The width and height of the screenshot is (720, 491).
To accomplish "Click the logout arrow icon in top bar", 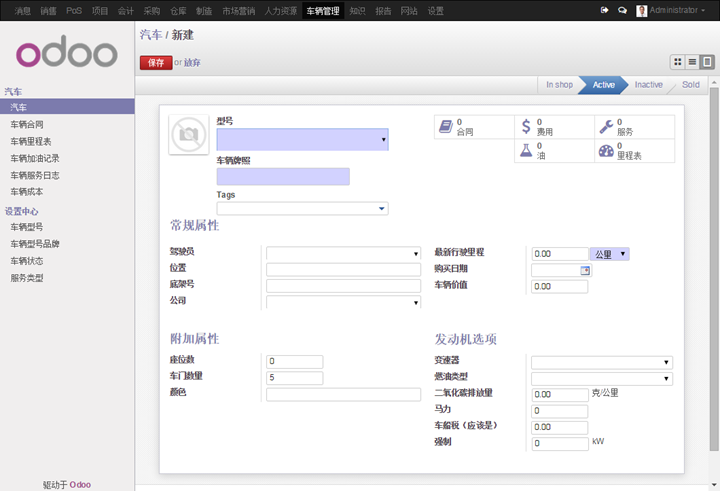I will pos(604,10).
